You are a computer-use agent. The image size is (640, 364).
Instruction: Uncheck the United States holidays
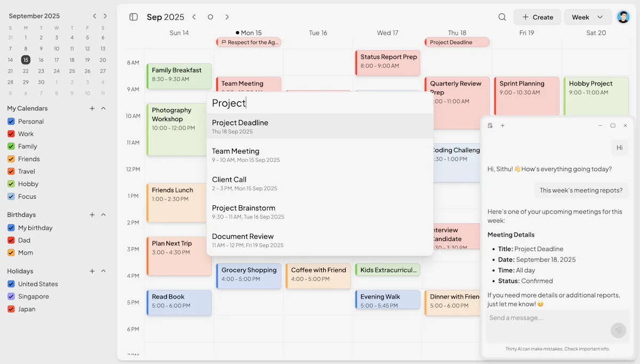click(11, 284)
